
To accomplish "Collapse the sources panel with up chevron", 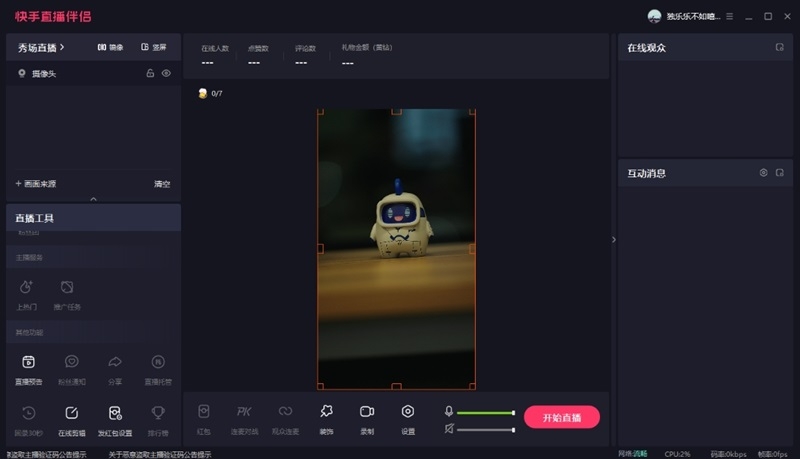I will pos(94,199).
